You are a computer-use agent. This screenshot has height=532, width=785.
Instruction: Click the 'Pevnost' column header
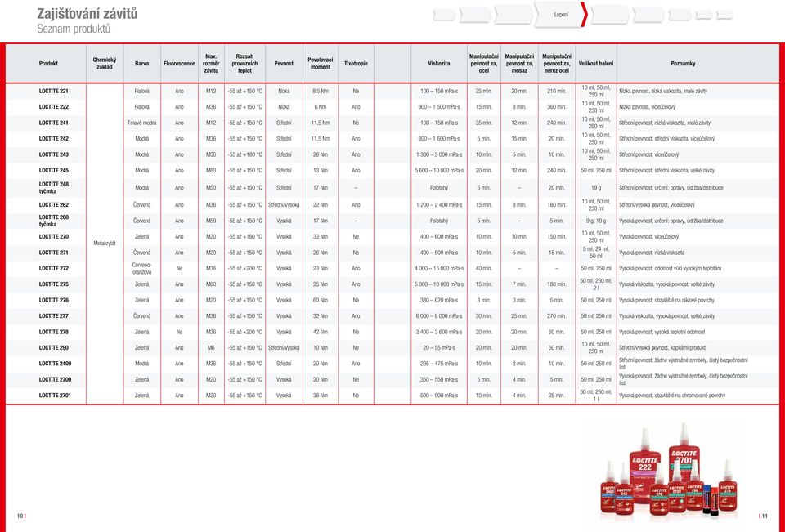point(284,64)
